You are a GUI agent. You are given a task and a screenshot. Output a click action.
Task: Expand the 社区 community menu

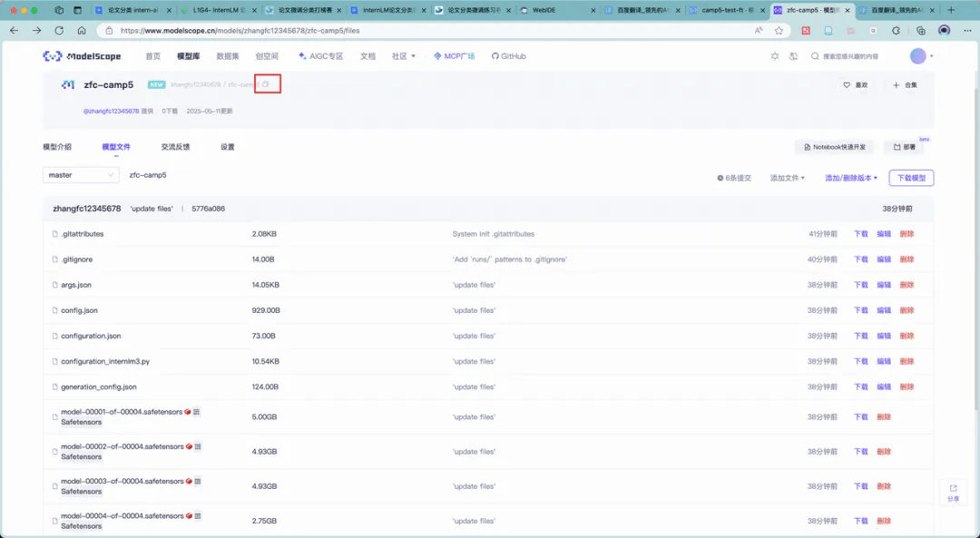[x=404, y=56]
